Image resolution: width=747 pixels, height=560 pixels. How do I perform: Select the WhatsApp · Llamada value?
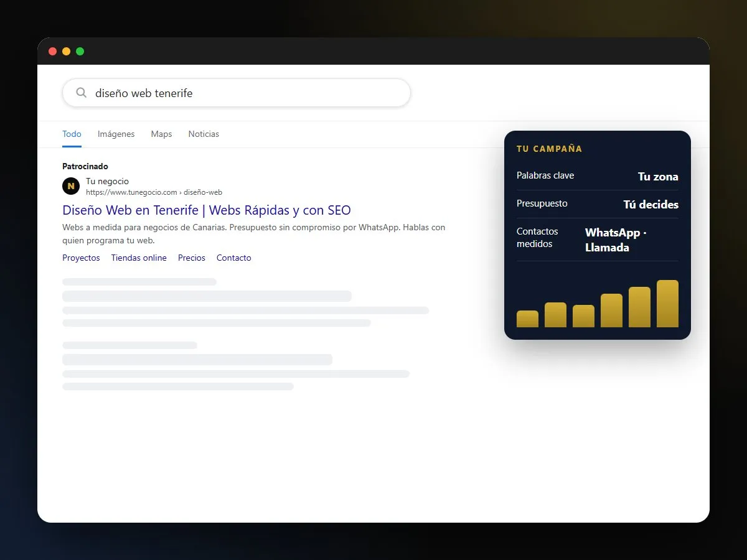(616, 240)
